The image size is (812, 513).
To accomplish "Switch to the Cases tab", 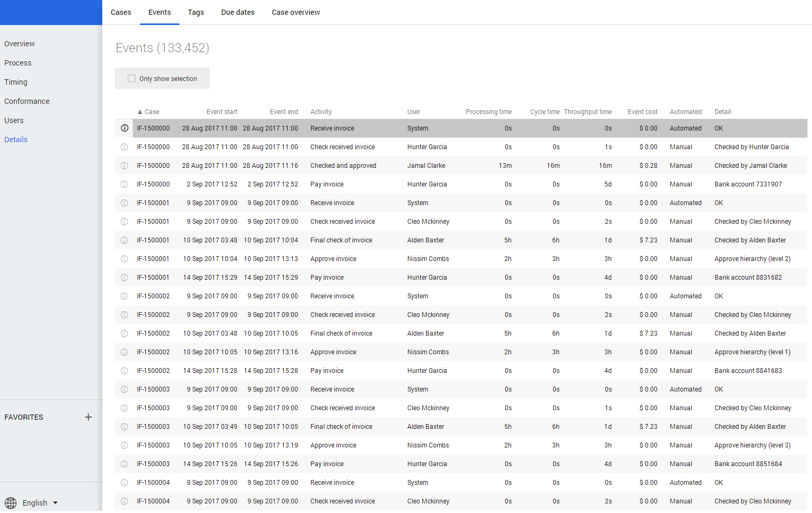I will pos(121,12).
